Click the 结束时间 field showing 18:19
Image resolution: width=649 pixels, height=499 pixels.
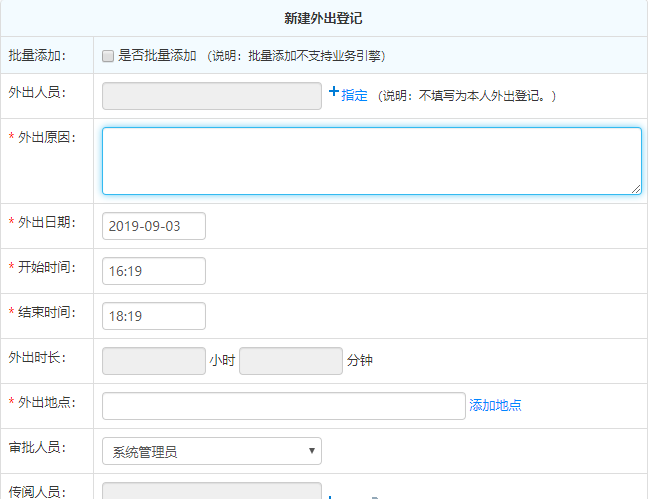154,316
